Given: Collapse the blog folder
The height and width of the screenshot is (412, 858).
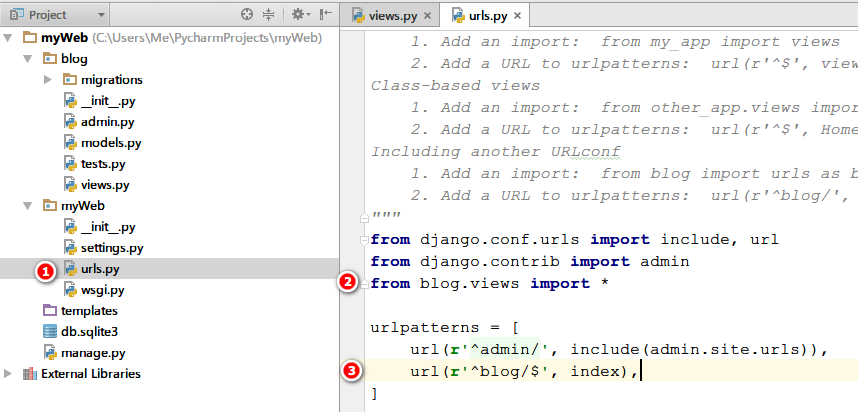Looking at the screenshot, I should pyautogui.click(x=27, y=59).
